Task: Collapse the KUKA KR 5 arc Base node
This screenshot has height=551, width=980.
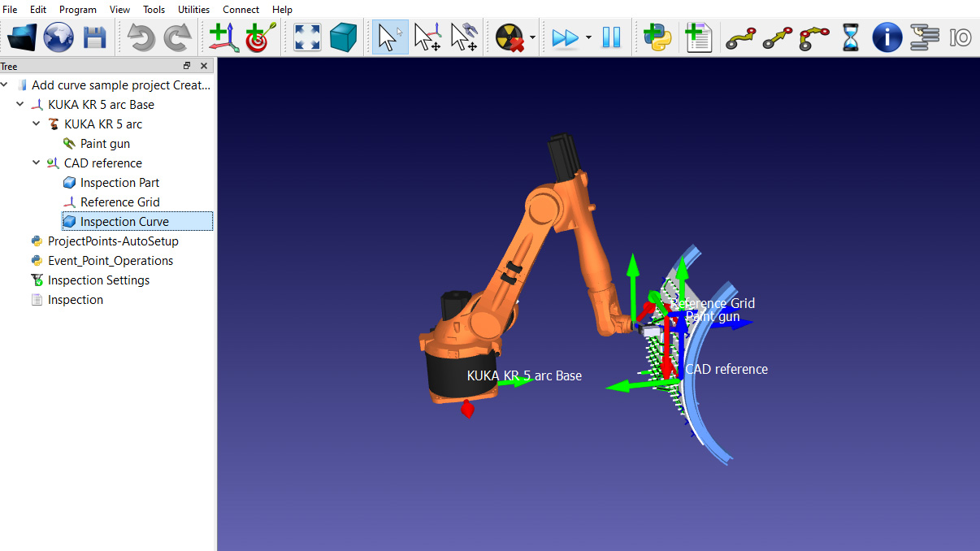Action: (x=20, y=105)
